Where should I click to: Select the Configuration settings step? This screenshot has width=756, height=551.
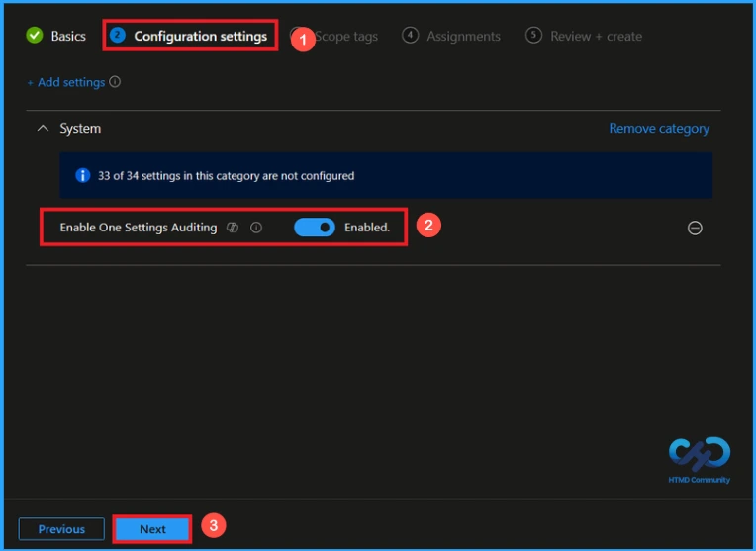(x=189, y=36)
